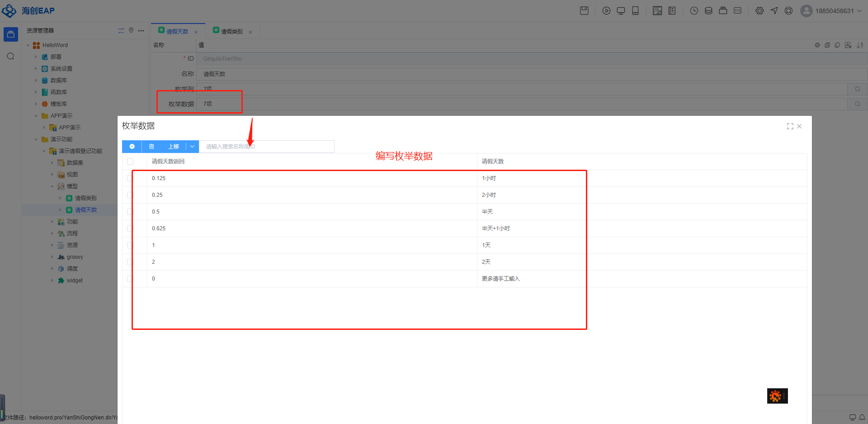Open the mobile device preview icon

pyautogui.click(x=635, y=11)
